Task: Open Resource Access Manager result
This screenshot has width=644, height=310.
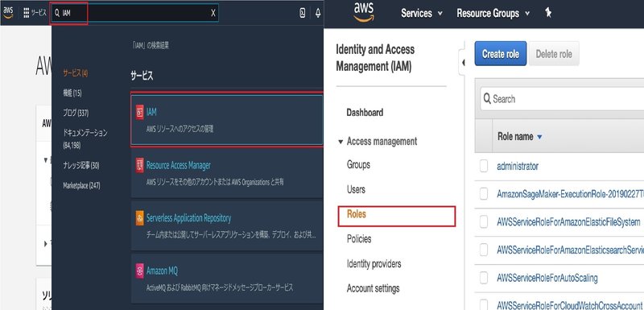Action: coord(227,173)
